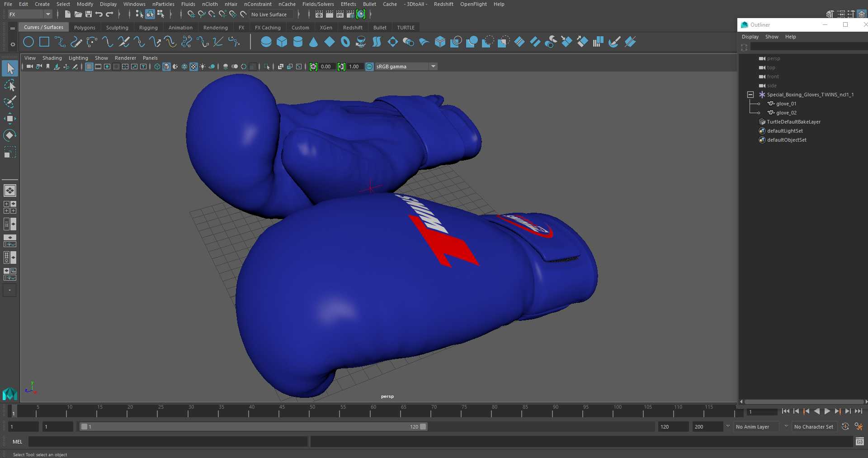
Task: Open the Create menu
Action: click(x=42, y=4)
